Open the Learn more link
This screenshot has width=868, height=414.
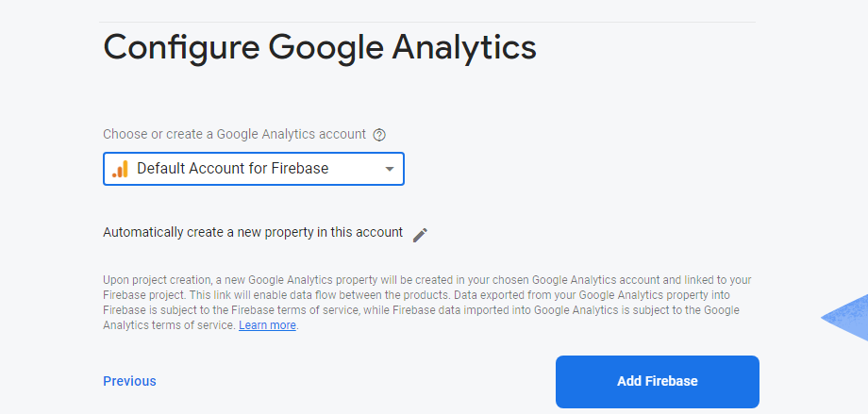point(267,325)
